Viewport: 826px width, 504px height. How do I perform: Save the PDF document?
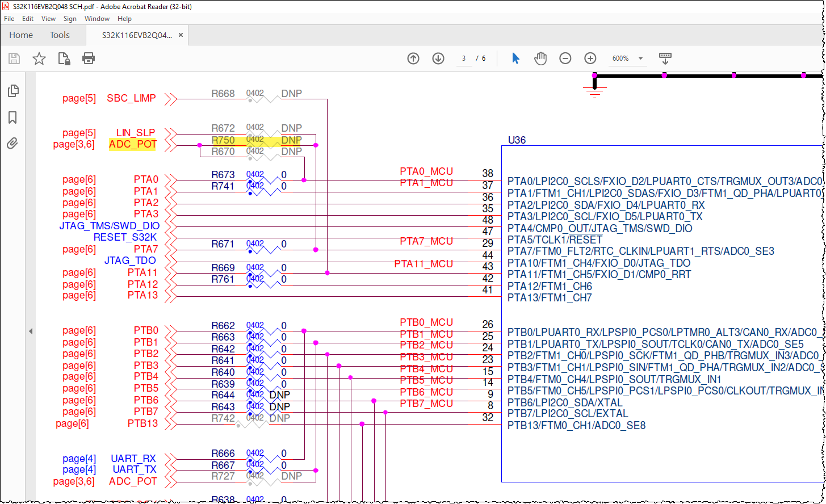pos(14,58)
